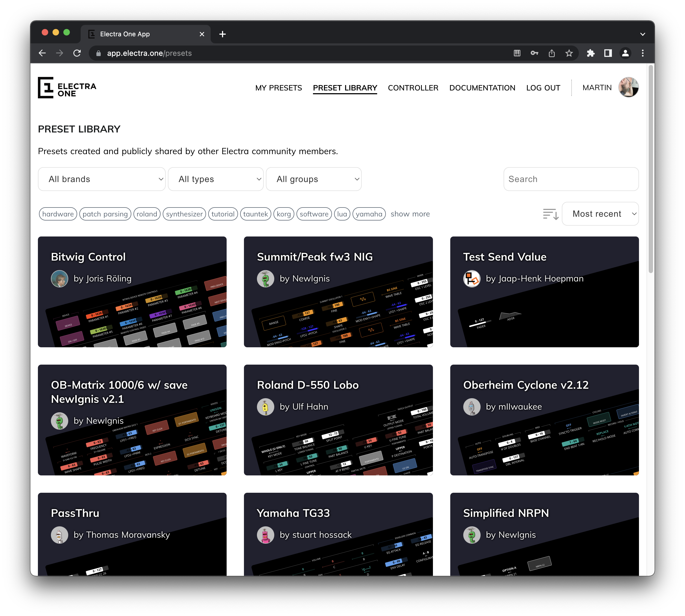Toggle the hardware tag filter
The image size is (685, 616).
(57, 214)
